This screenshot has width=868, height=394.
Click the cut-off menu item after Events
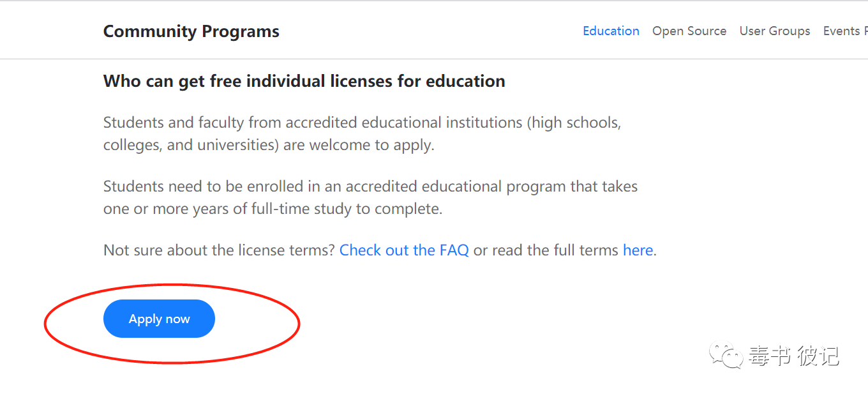tap(865, 31)
